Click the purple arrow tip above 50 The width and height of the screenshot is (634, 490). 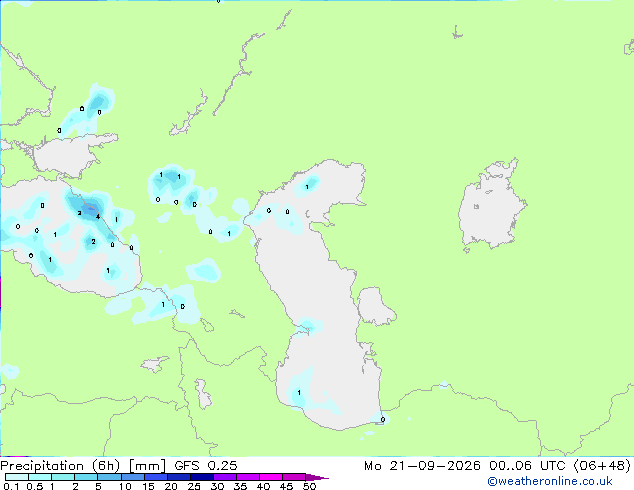[317, 477]
